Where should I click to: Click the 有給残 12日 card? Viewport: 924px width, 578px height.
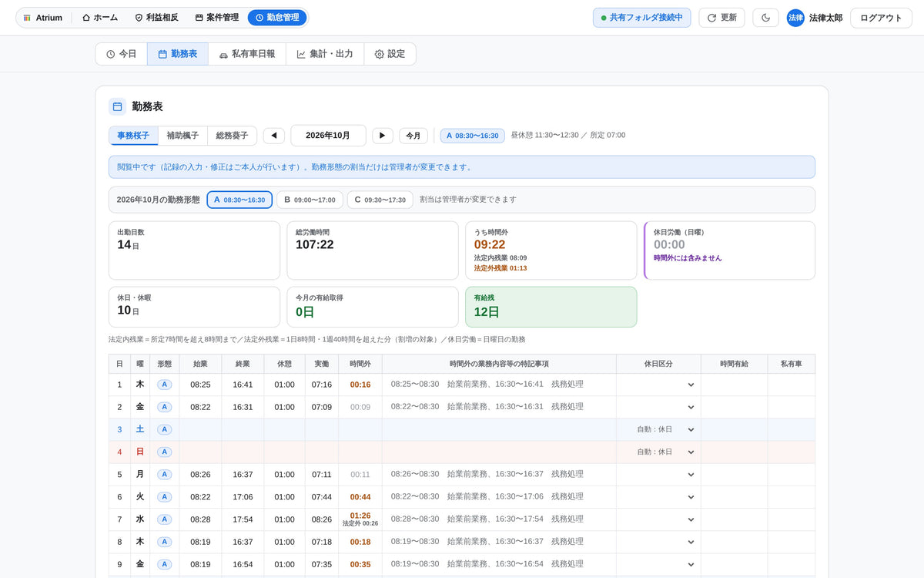point(551,307)
